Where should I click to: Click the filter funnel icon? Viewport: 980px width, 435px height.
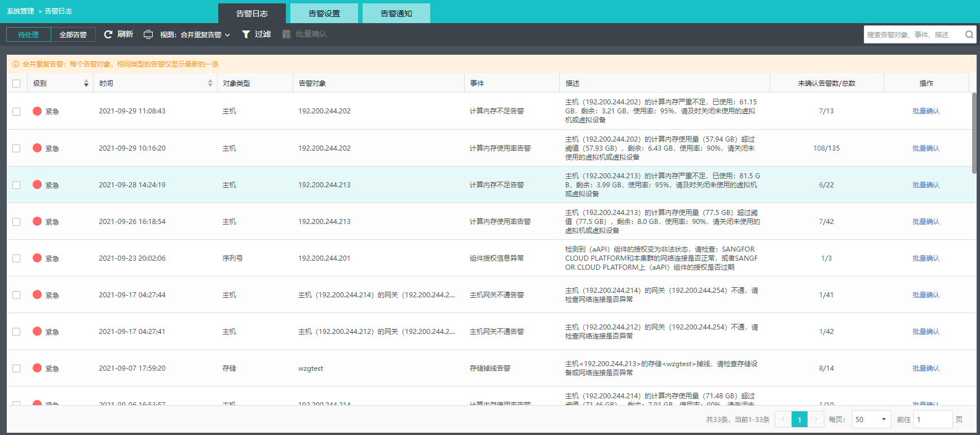(x=246, y=34)
